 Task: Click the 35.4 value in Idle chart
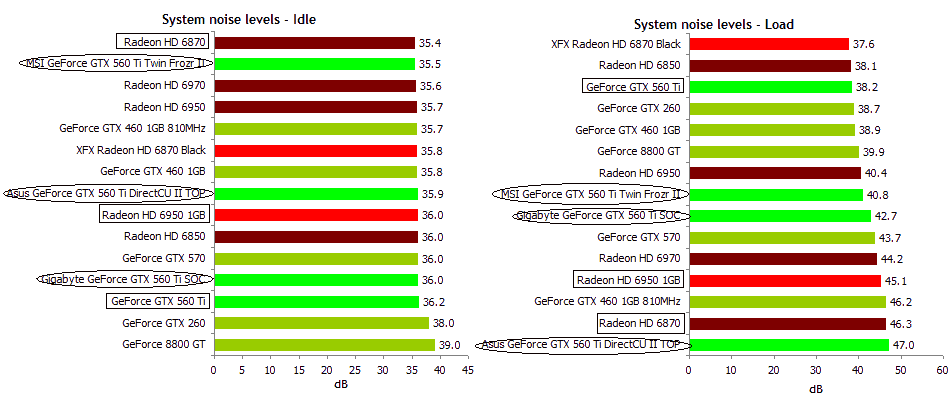tap(430, 43)
